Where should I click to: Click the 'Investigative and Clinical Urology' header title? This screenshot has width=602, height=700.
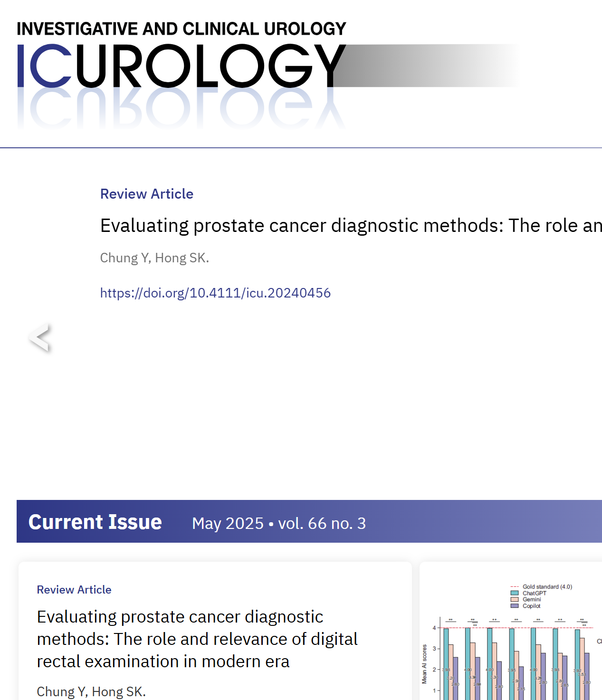182,29
